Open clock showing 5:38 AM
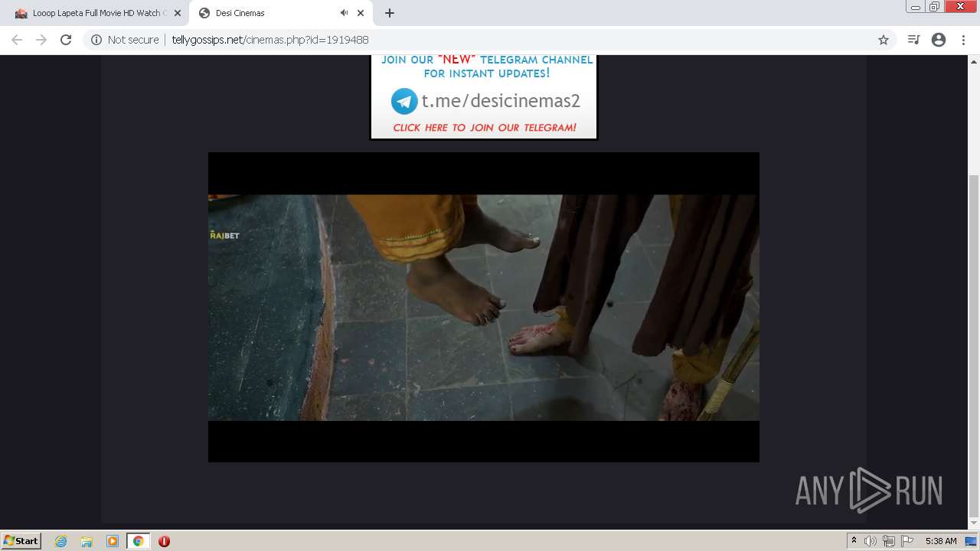Viewport: 980px width, 551px height. click(941, 541)
